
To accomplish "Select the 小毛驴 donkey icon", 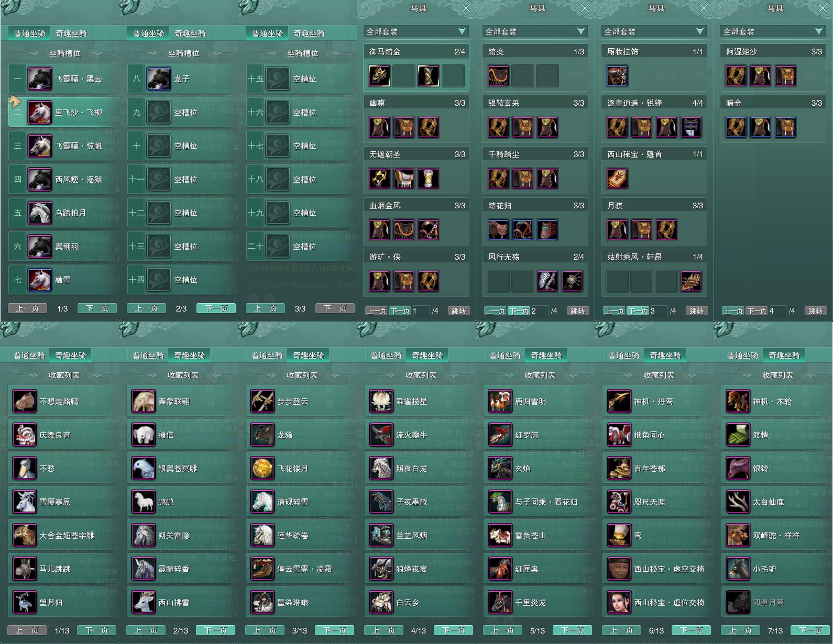I will point(738,569).
